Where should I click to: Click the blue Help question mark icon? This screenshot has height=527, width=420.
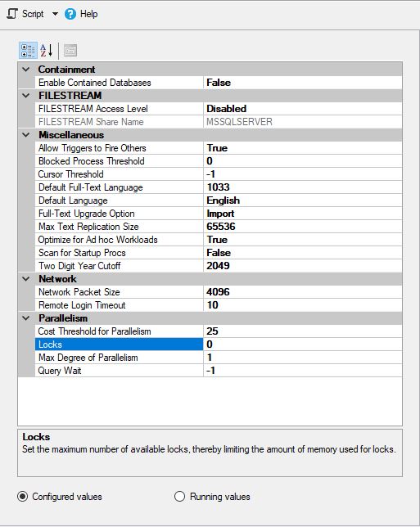70,14
